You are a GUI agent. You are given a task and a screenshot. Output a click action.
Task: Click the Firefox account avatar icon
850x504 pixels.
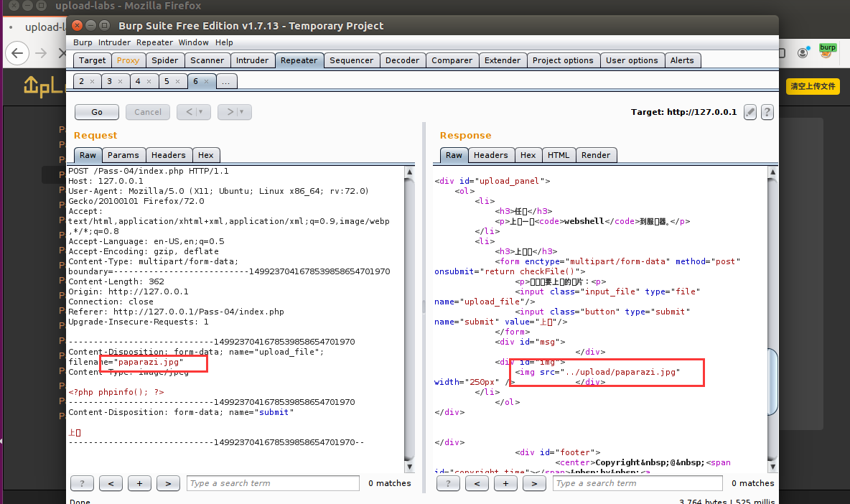point(803,52)
